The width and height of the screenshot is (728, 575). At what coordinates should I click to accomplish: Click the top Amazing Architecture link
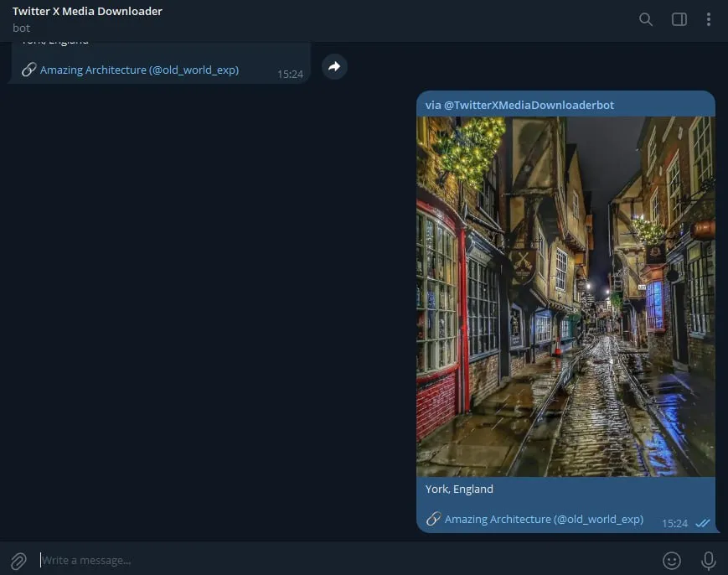point(138,70)
